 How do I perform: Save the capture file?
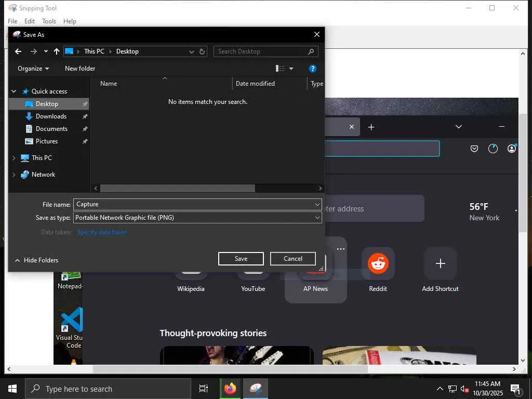241,259
